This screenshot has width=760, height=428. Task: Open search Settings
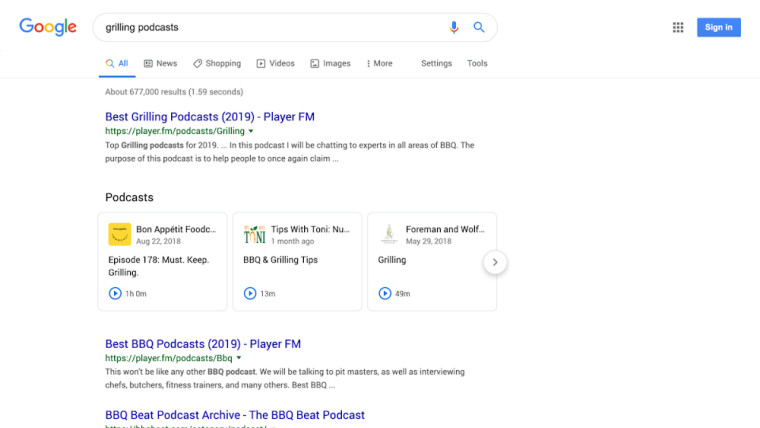click(x=436, y=63)
